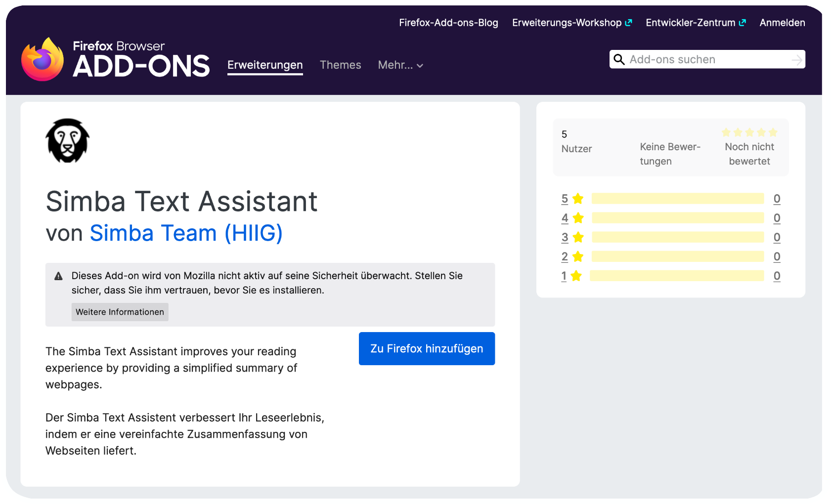Click the Keine Bewertungen text
Screen dimensions: 832x504
pyautogui.click(x=670, y=154)
